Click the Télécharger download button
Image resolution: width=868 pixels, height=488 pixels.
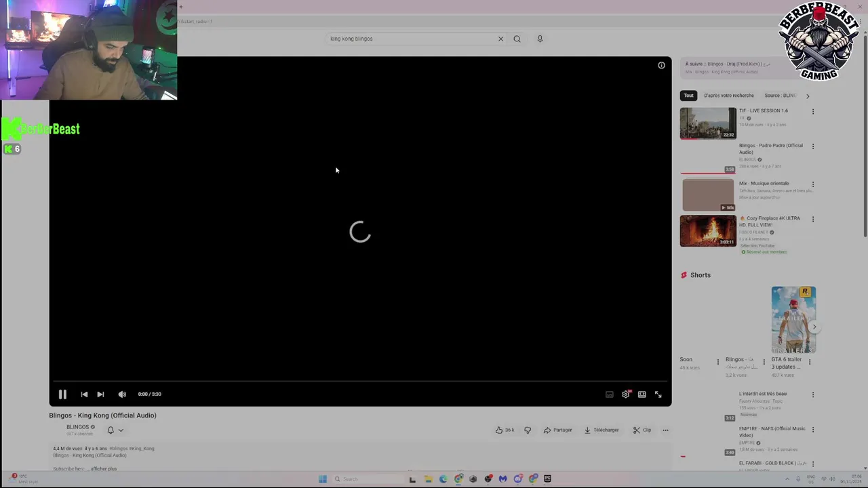point(601,430)
